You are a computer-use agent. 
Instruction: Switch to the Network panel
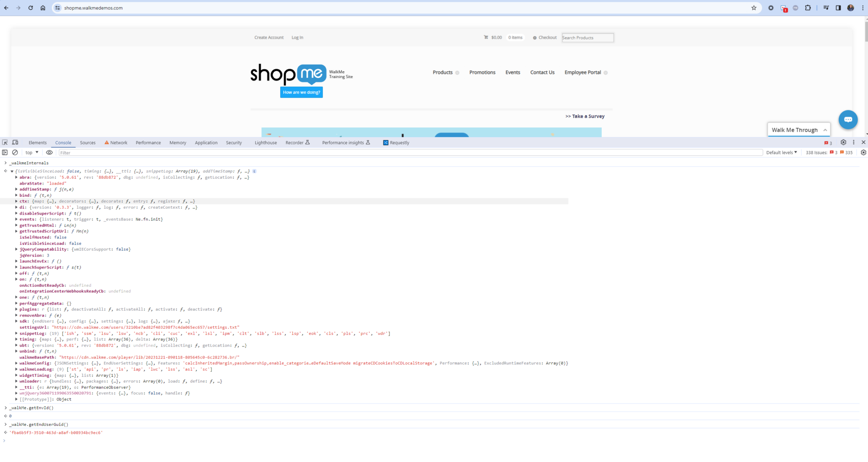coord(119,142)
